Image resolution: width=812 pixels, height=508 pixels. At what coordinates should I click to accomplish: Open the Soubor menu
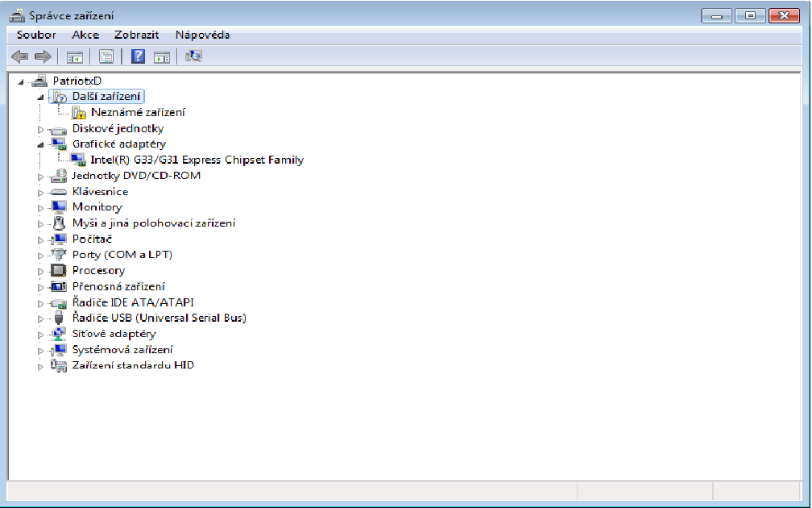[36, 35]
